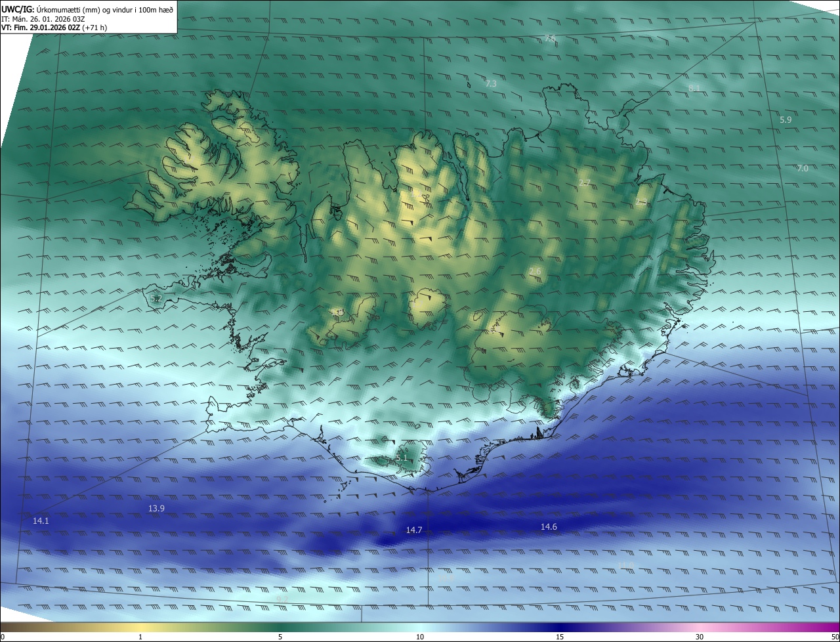
Task: Click the 7.6 value label on the map
Action: tap(550, 39)
